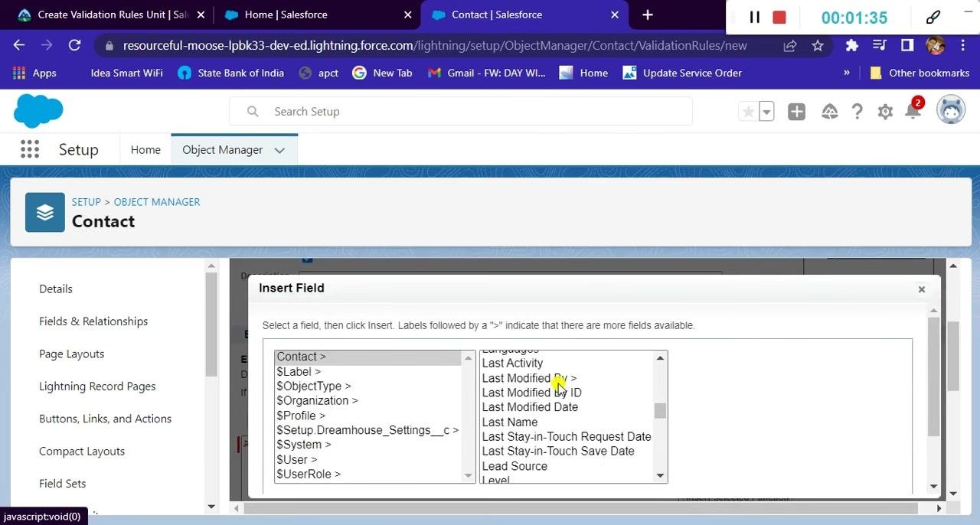Screen dimensions: 980x525
Task: Click the Contact object layers icon
Action: pyautogui.click(x=45, y=212)
